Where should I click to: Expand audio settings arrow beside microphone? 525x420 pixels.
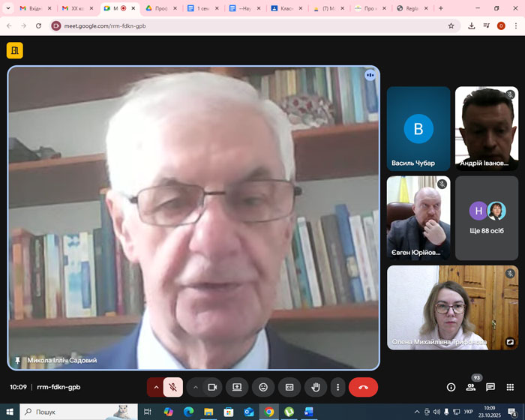[x=156, y=387]
